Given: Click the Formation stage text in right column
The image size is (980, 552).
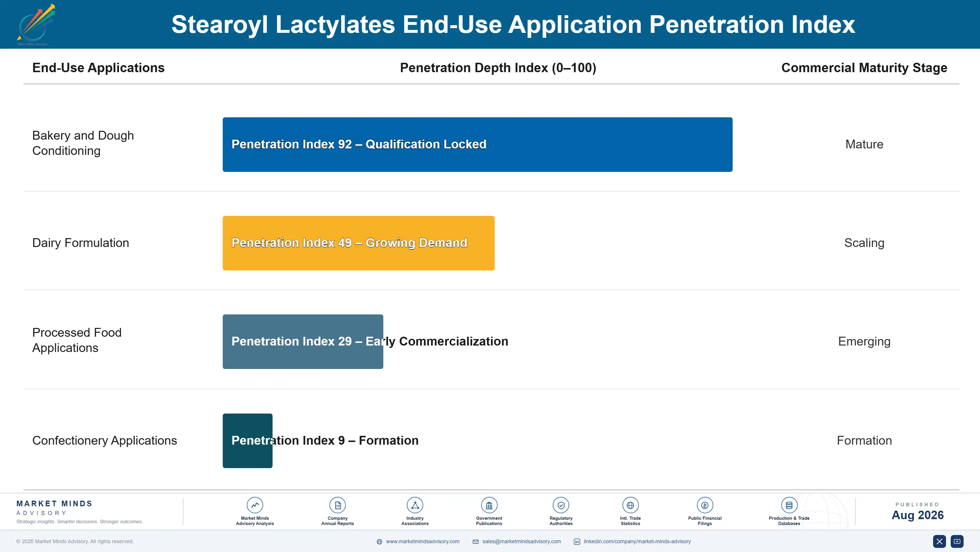Looking at the screenshot, I should 864,441.
